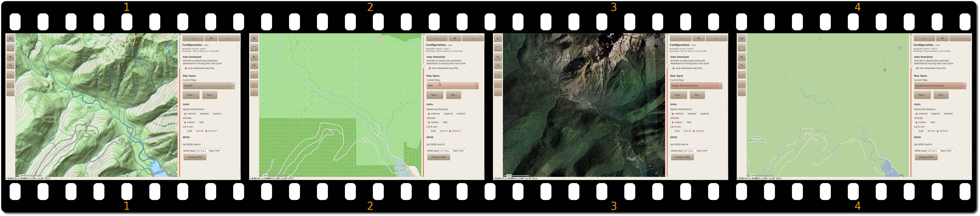Click the info icon in the TopOSM frame

point(10,38)
